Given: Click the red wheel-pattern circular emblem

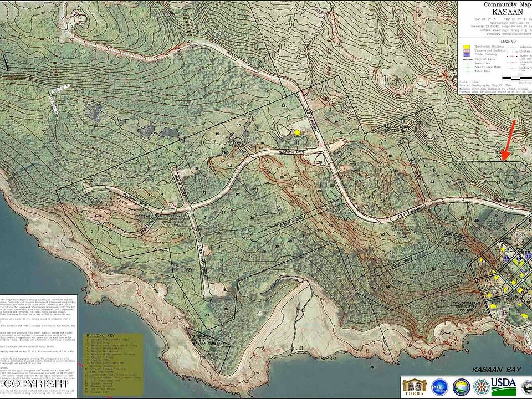Looking at the screenshot, I should pos(481,387).
